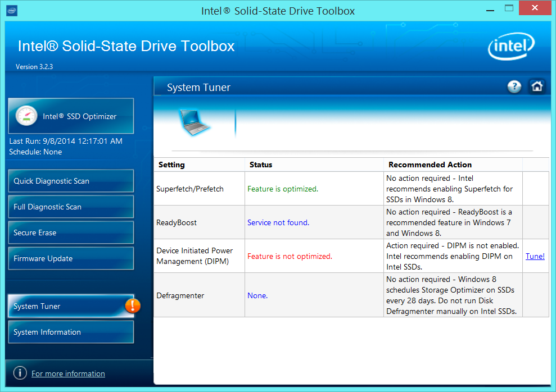Select System Tuner in sidebar
This screenshot has height=392, width=556.
pos(71,306)
